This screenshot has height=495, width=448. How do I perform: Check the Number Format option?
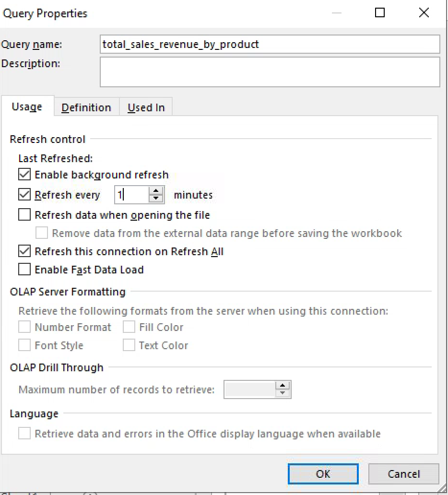click(24, 327)
